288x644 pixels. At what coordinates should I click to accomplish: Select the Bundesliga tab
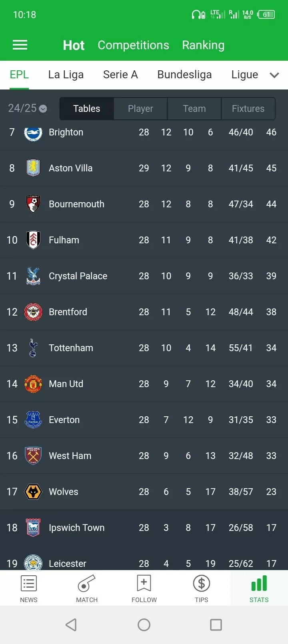point(184,75)
